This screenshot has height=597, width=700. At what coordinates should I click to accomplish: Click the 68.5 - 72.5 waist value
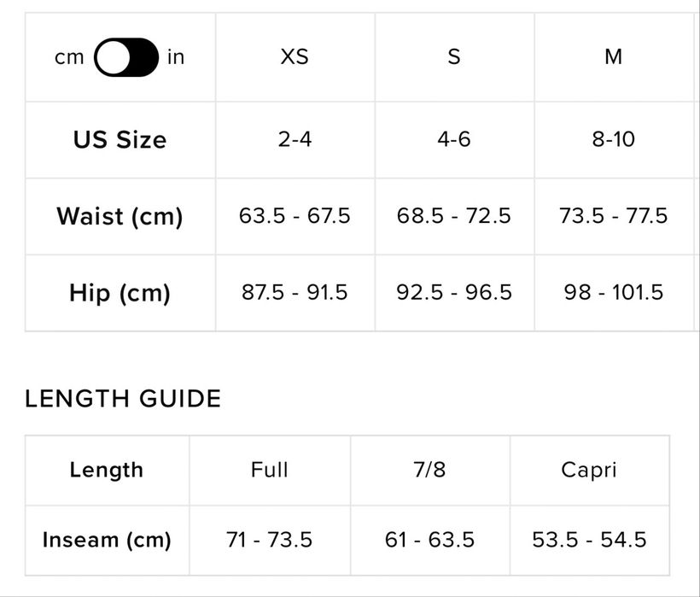[454, 216]
